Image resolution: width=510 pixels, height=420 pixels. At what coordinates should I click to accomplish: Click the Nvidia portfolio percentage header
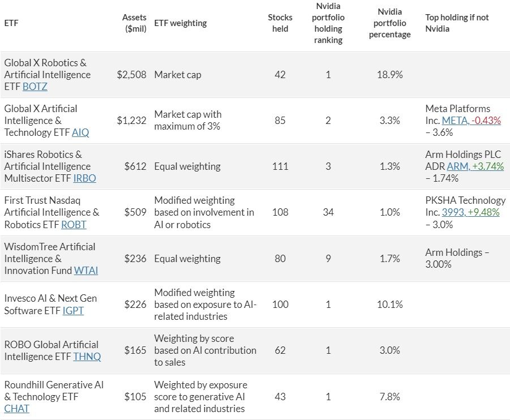[389, 23]
